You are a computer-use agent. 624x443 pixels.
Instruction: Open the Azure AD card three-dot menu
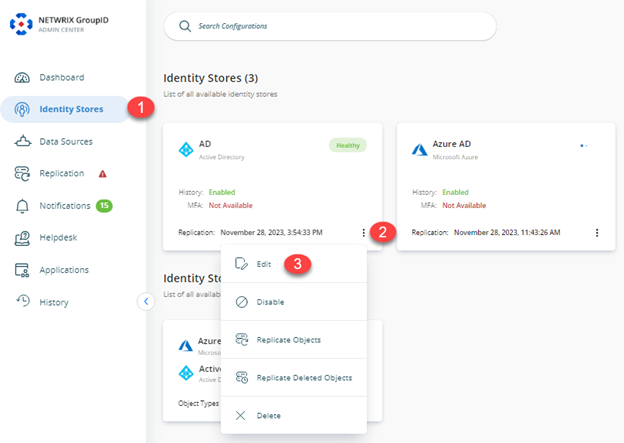tap(597, 232)
